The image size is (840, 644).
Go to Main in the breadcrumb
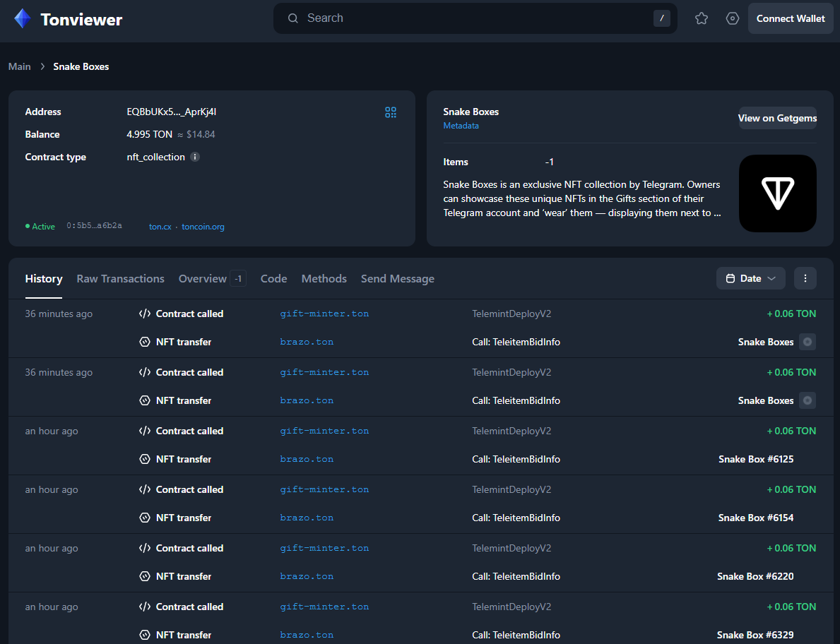pos(20,66)
